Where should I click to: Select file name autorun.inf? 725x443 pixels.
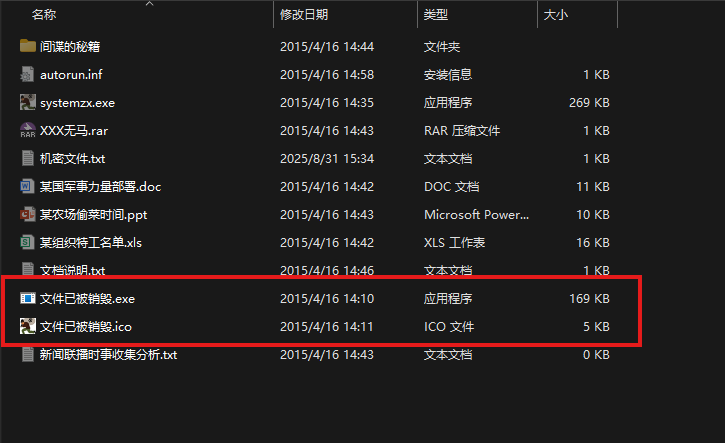(x=71, y=74)
